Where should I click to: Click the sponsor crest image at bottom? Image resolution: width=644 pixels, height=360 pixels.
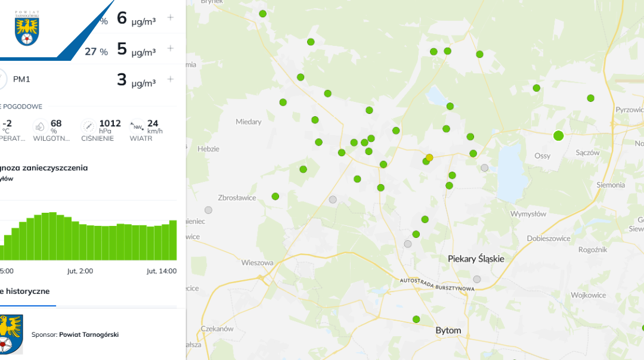[x=10, y=334]
